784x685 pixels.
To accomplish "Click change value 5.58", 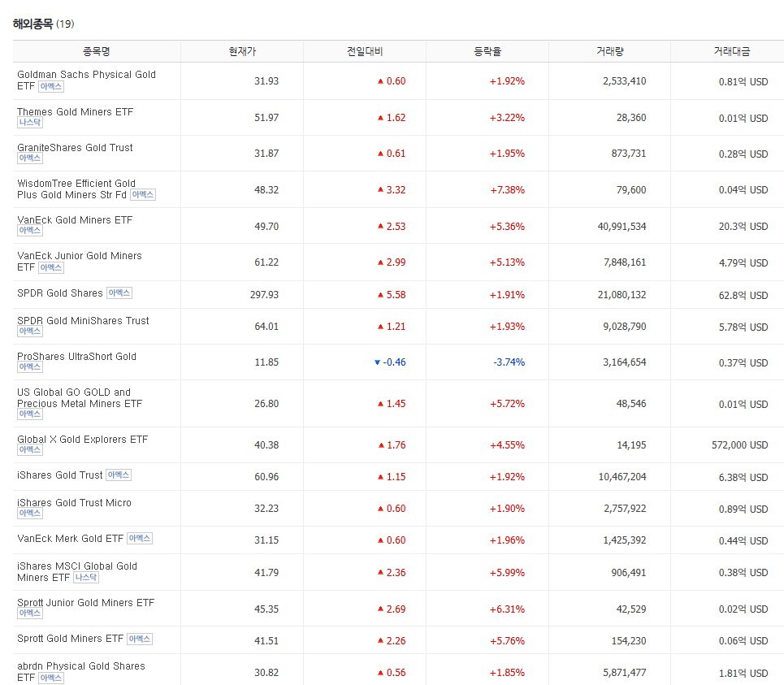I will (392, 294).
